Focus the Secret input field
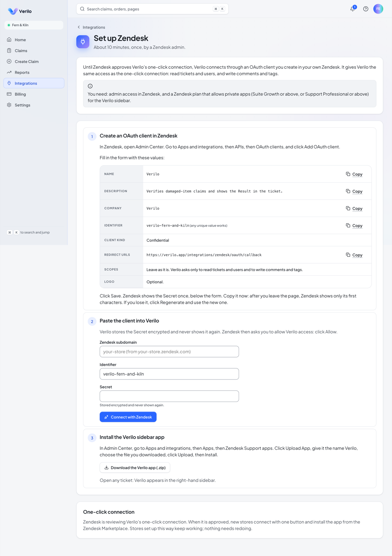This screenshot has height=556, width=392. click(x=169, y=396)
